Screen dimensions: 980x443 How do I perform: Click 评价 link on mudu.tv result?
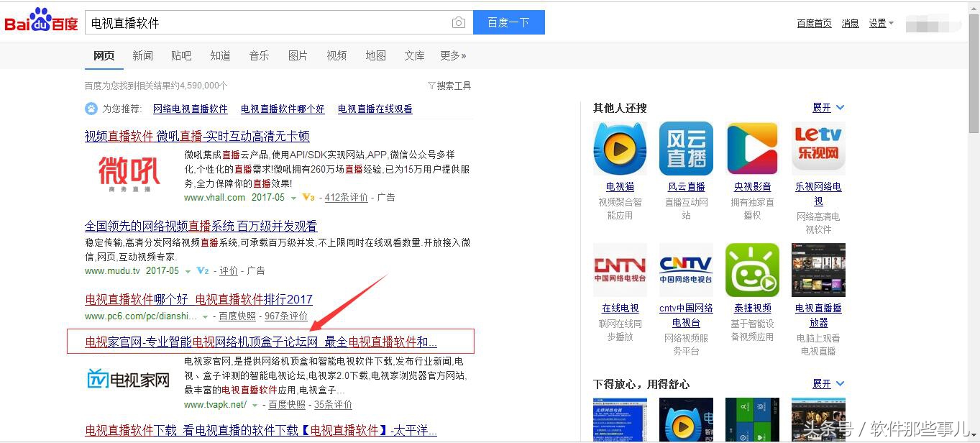[229, 271]
